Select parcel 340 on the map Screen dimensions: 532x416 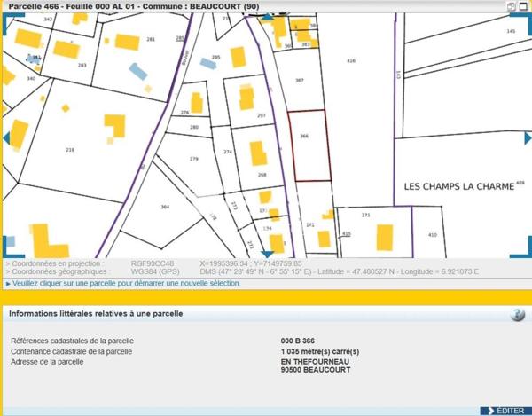(31, 78)
